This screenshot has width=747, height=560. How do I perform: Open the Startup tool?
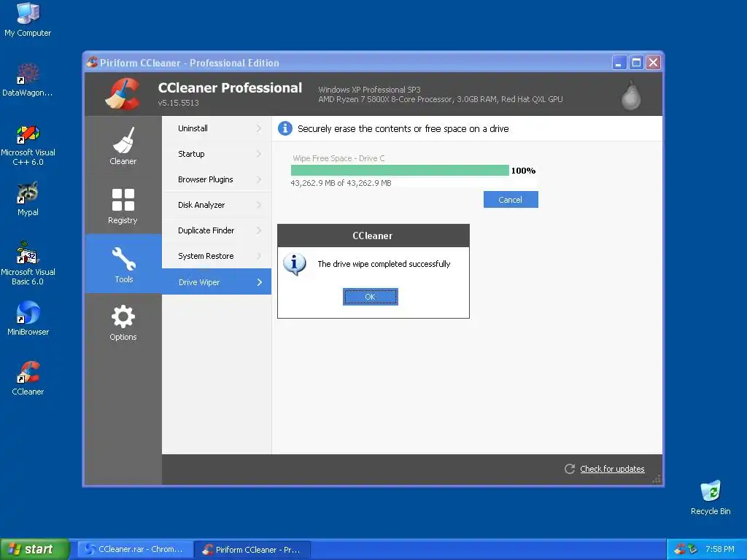click(x=217, y=154)
